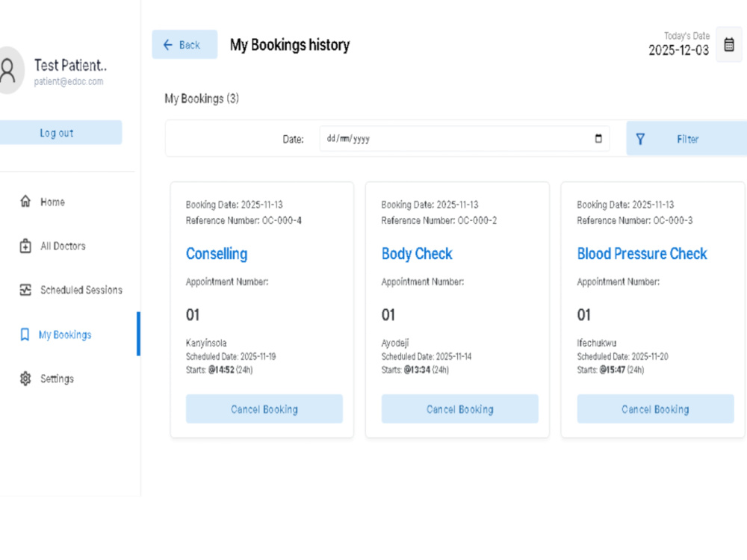Click Booking Date in Blood Pressure card

point(625,205)
